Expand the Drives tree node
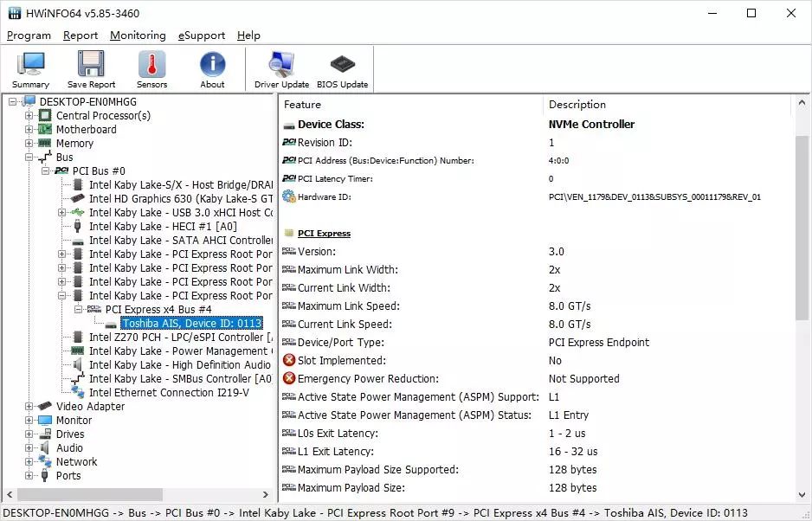The height and width of the screenshot is (521, 812). coord(29,434)
